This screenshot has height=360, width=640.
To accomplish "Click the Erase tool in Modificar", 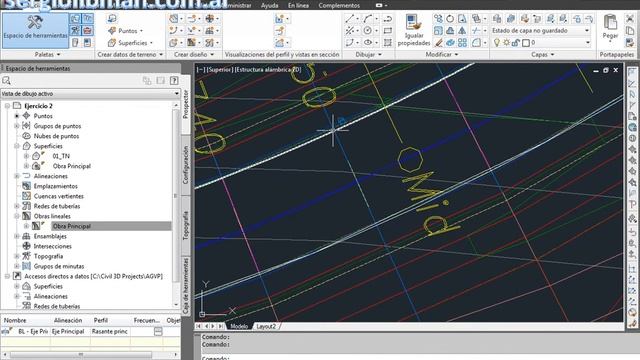I will coord(438,42).
